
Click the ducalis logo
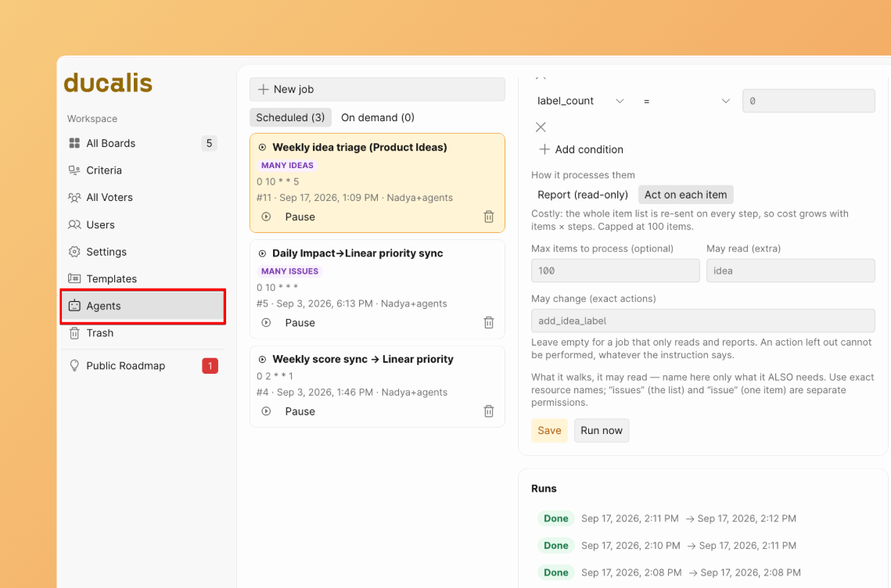[108, 83]
